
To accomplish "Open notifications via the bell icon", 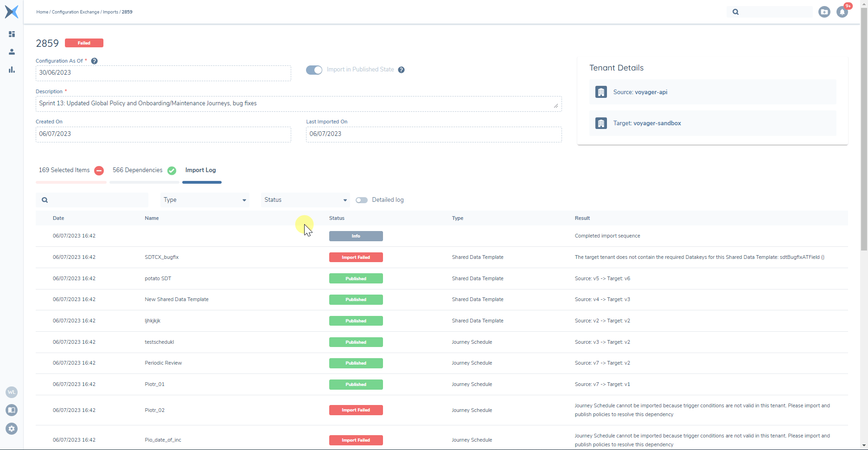I will point(842,13).
